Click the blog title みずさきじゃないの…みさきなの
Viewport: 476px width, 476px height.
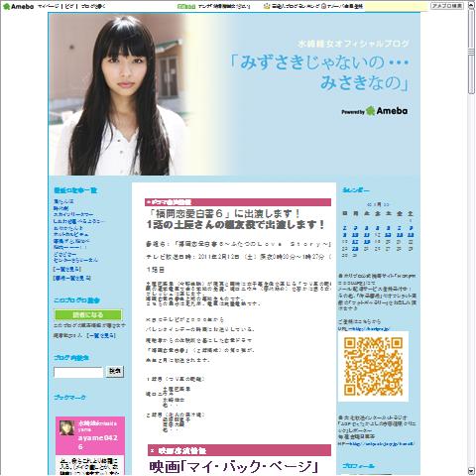point(319,72)
